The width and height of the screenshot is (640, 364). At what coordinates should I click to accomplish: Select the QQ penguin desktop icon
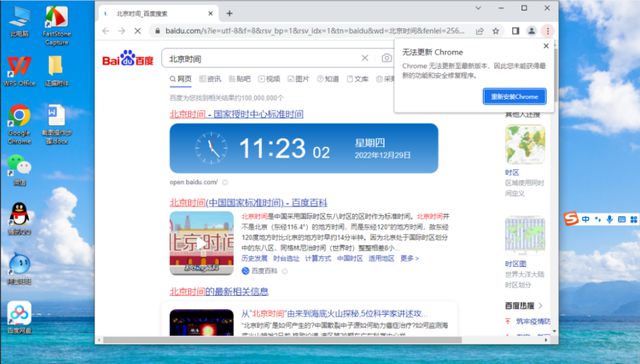point(19,218)
